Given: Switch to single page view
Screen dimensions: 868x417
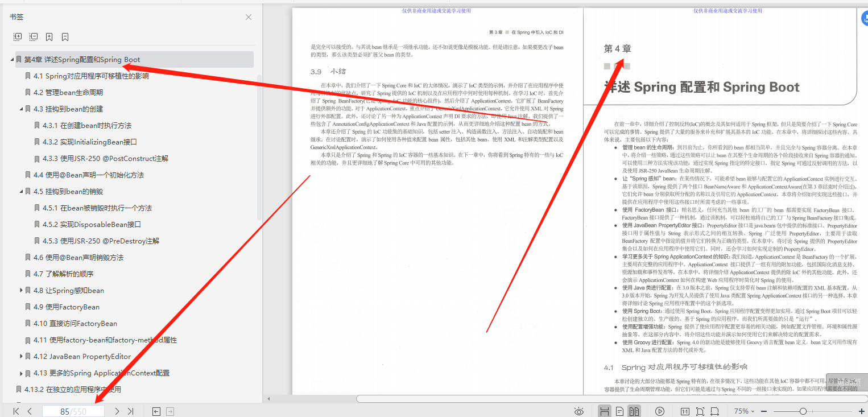Looking at the screenshot, I should 620,411.
